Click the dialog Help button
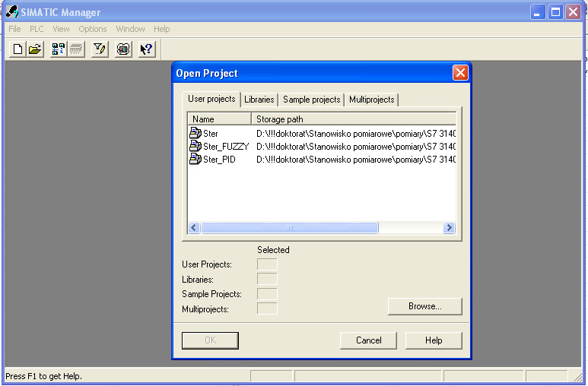Image resolution: width=588 pixels, height=386 pixels. (434, 340)
